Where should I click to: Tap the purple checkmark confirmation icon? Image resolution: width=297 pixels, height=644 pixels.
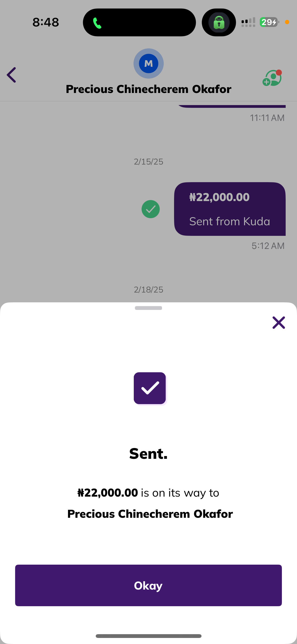point(150,388)
